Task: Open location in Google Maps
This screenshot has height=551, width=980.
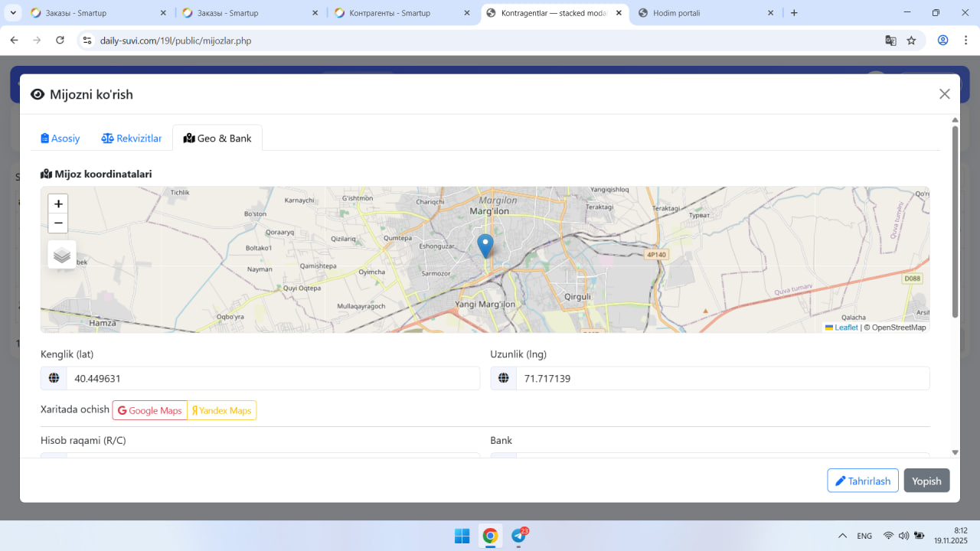Action: 150,410
